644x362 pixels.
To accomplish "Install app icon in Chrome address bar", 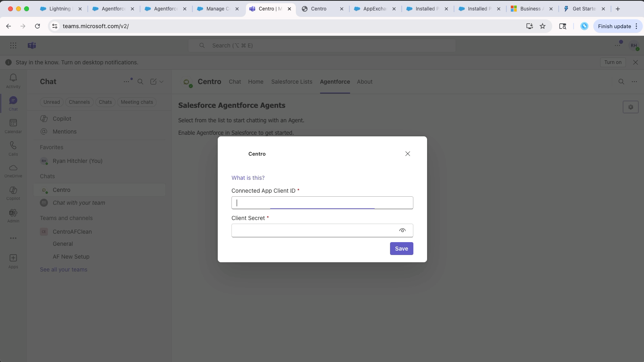I will pyautogui.click(x=530, y=26).
